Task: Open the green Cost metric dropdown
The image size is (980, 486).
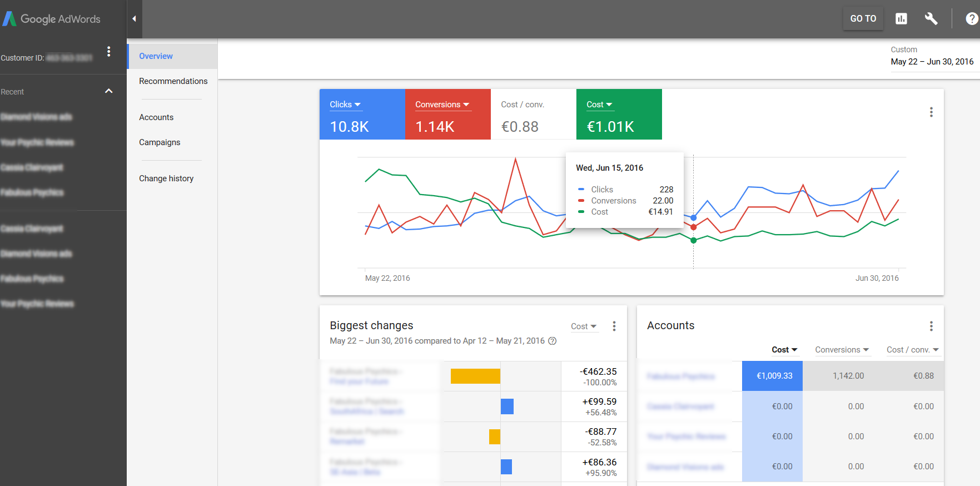Action: tap(599, 105)
